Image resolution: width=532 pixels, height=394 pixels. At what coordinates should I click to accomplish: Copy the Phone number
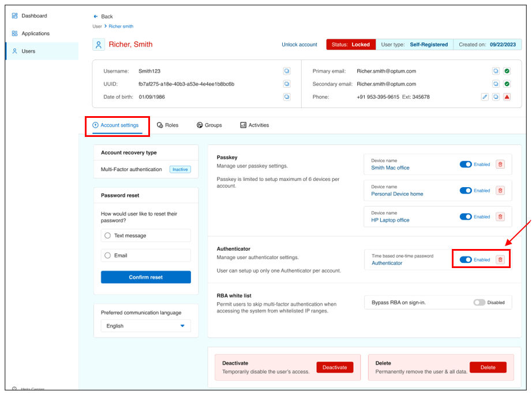pyautogui.click(x=496, y=97)
